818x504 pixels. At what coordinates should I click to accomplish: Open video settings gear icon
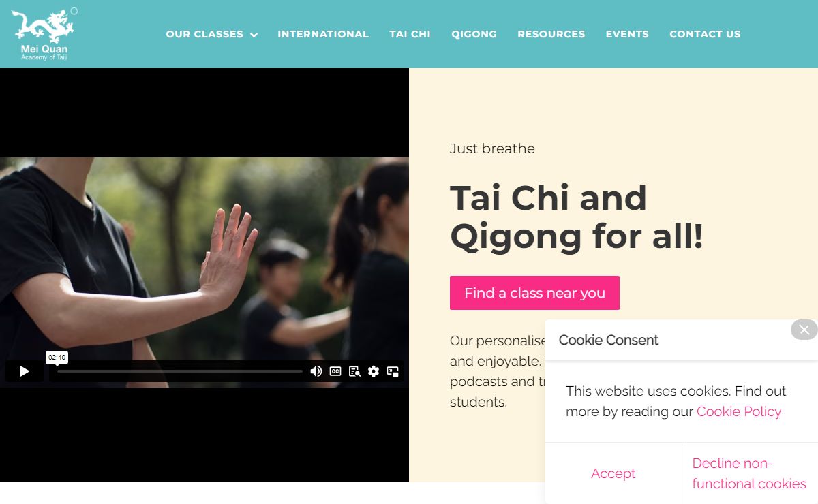pos(374,371)
